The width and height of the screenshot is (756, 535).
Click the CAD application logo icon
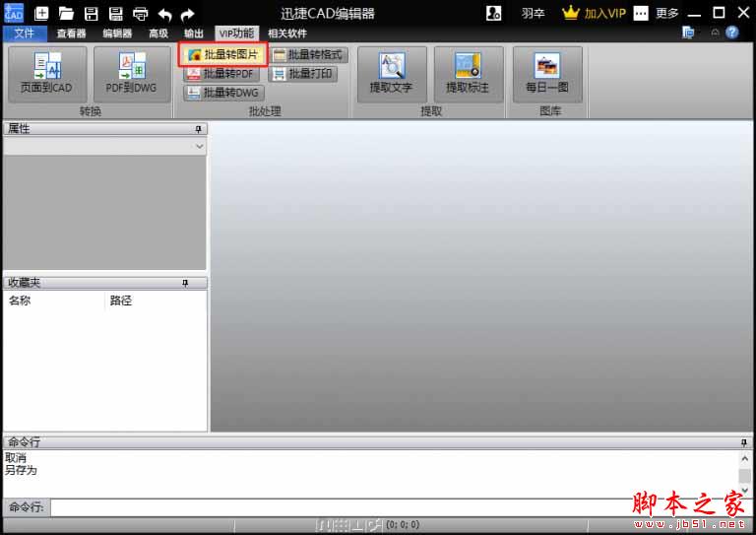point(14,13)
